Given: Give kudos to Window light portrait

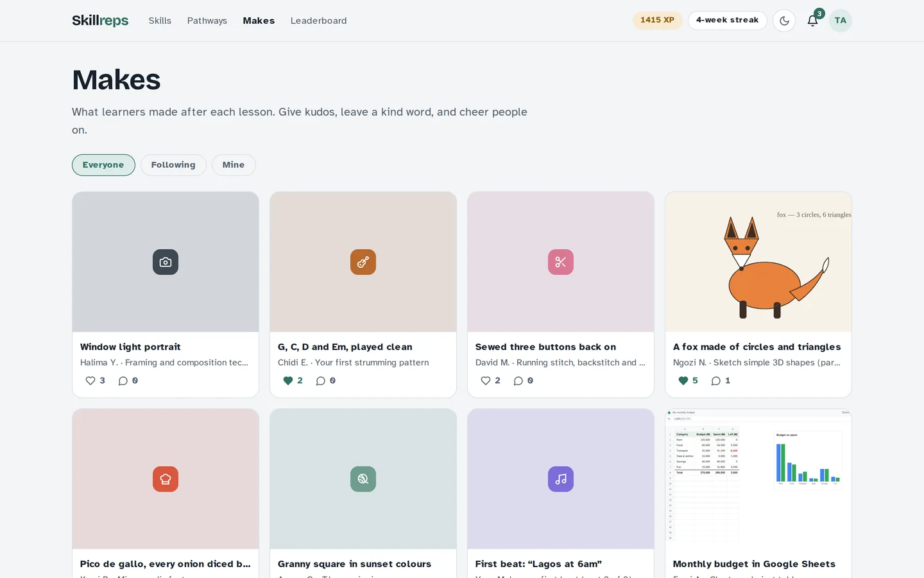Looking at the screenshot, I should point(95,381).
